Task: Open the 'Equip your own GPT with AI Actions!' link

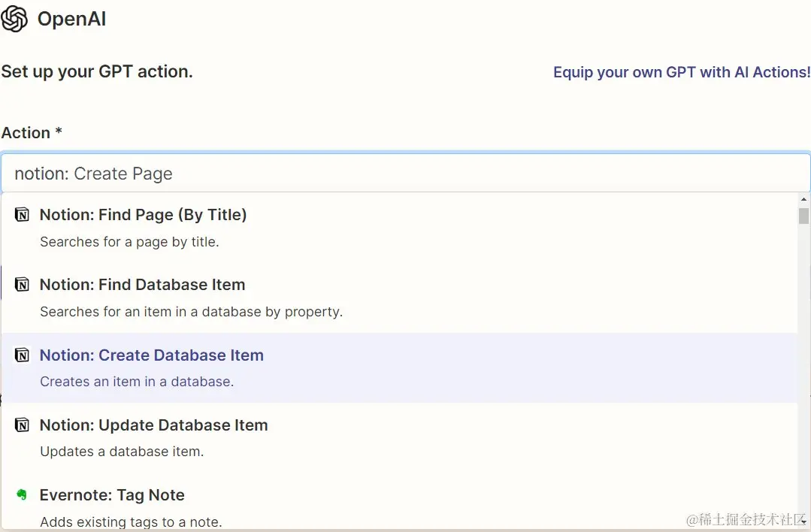Action: (682, 72)
